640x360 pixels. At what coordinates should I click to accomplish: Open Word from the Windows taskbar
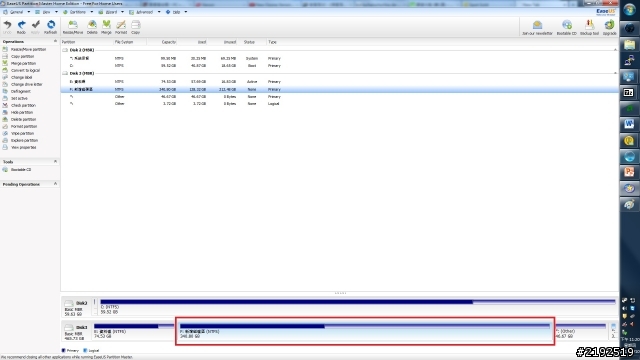coord(629,124)
